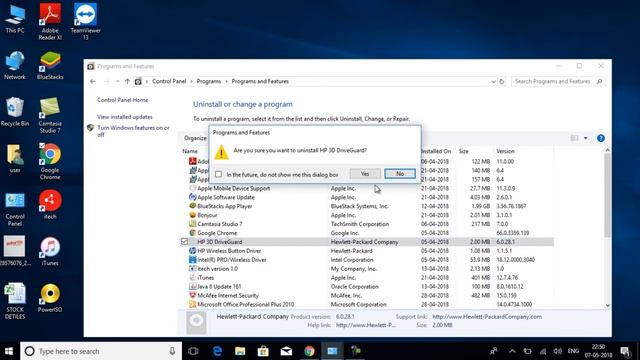Click the refresh button in address bar
Screen dimensions: 640x360
(x=502, y=82)
